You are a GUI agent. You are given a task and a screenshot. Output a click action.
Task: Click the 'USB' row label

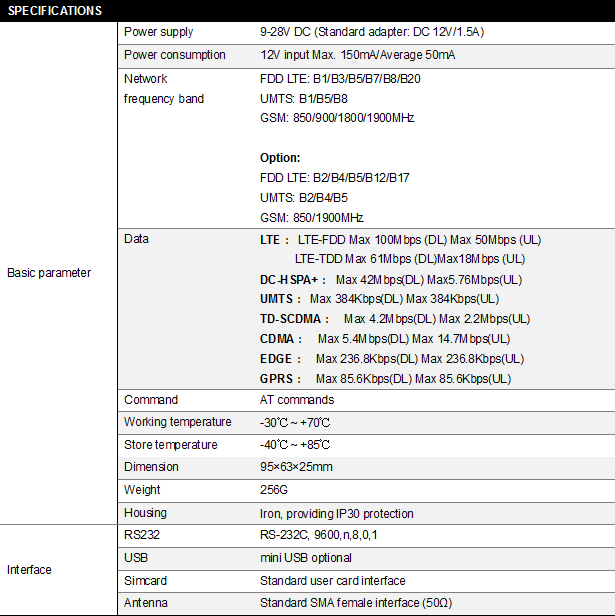point(136,558)
